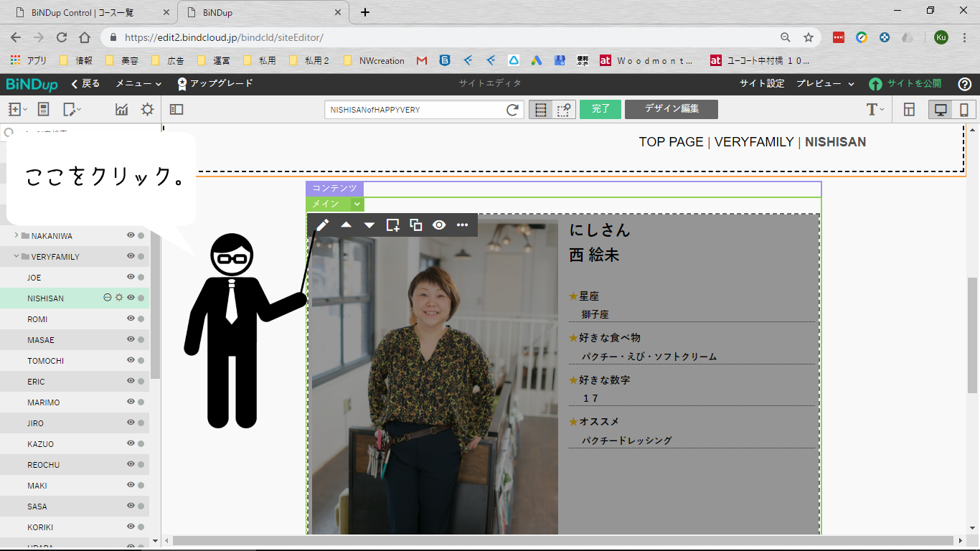Viewport: 980px width, 551px height.
Task: Switch to desktop monitor preview
Action: [x=941, y=109]
